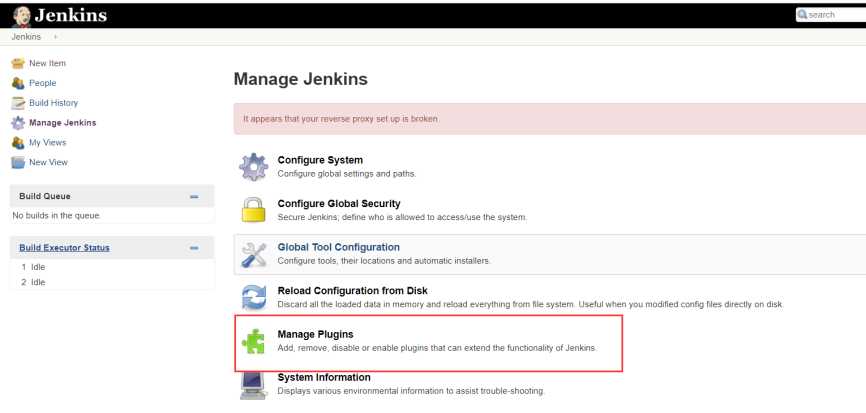Click the 'No builds in the queue' text
The image size is (866, 413).
56,216
